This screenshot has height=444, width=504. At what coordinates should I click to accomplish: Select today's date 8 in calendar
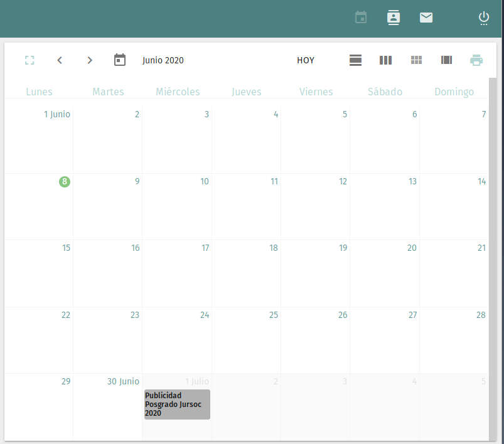pos(65,182)
